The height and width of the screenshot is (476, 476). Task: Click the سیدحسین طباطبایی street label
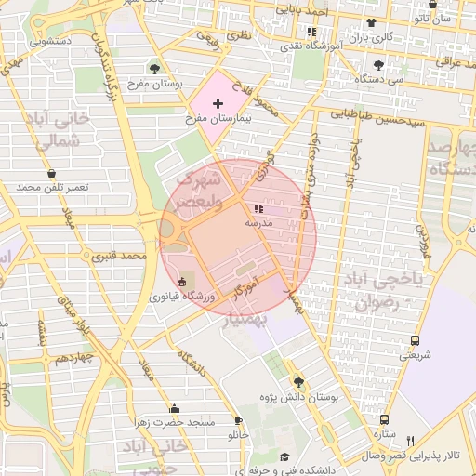point(377,119)
